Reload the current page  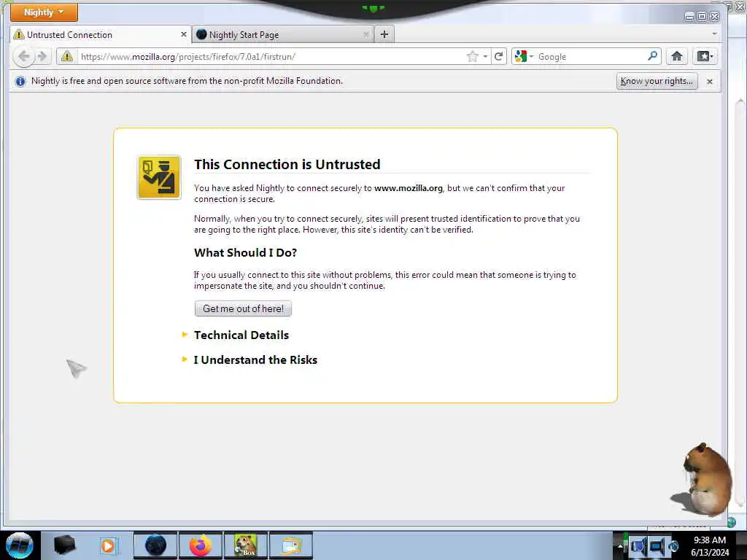point(499,57)
